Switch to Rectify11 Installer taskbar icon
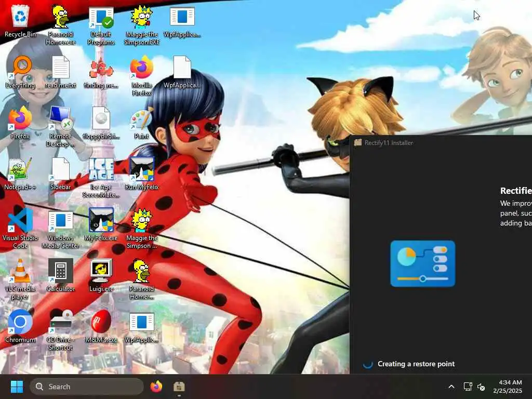Screen dimensions: 532x399 pyautogui.click(x=179, y=387)
